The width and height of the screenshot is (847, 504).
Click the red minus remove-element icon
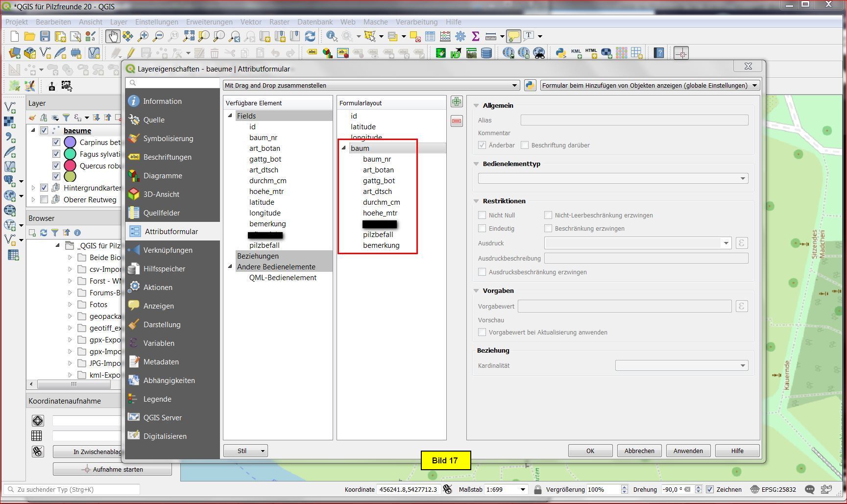[457, 121]
